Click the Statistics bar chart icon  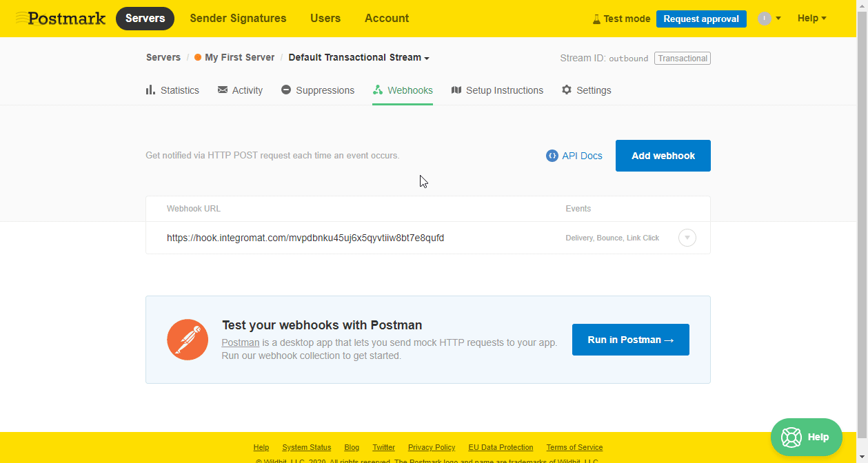150,90
